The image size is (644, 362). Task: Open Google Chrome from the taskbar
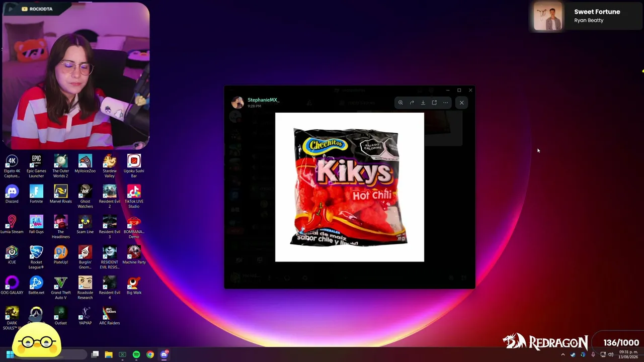pos(150,354)
